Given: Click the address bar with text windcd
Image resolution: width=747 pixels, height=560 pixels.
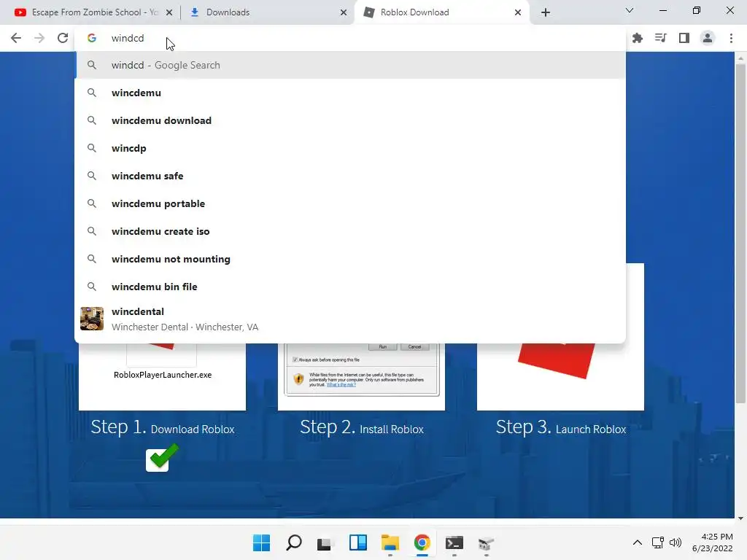Looking at the screenshot, I should [x=350, y=38].
